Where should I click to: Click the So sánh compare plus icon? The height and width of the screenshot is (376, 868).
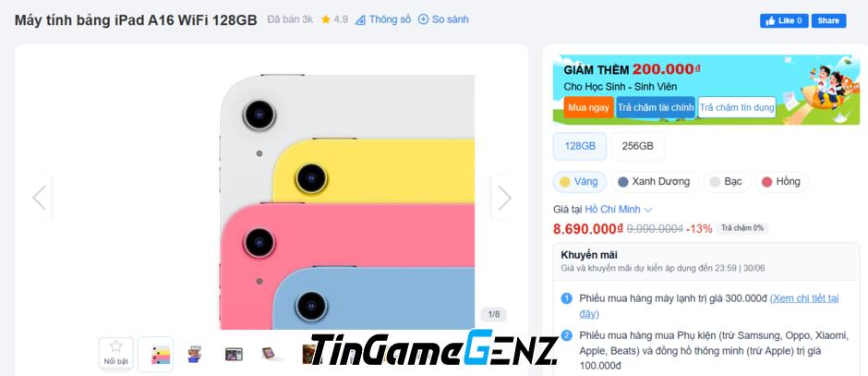(x=423, y=19)
